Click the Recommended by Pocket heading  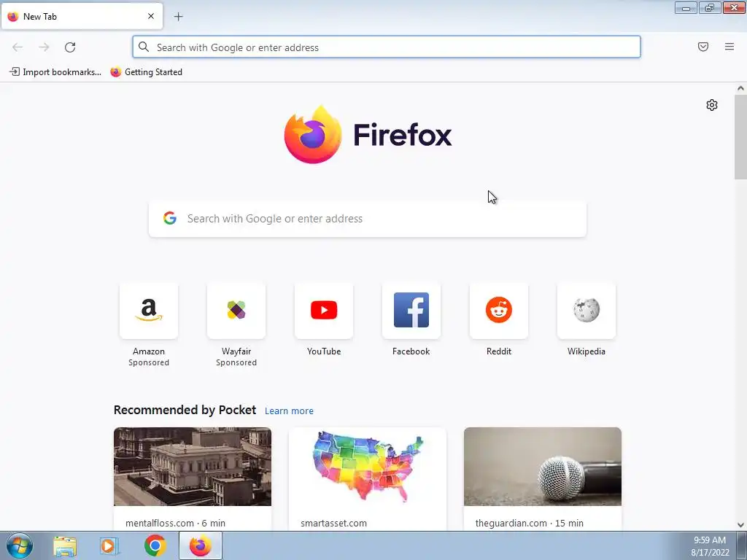[185, 410]
